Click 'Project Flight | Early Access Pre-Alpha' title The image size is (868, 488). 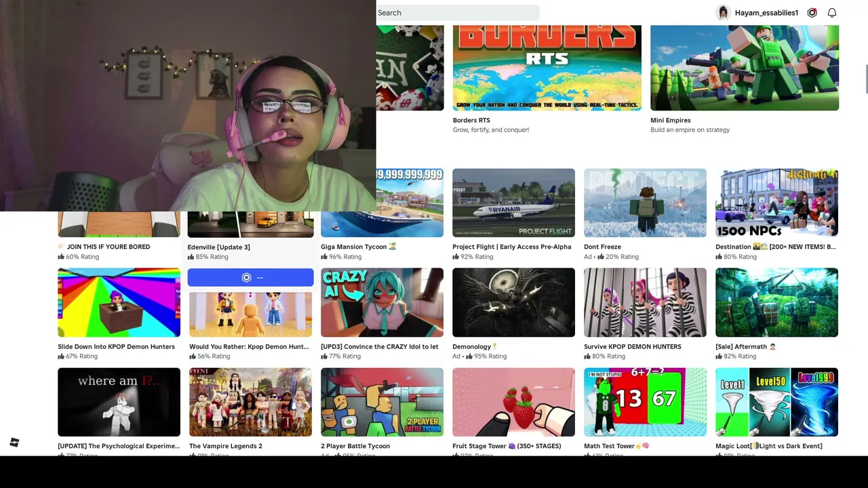[x=512, y=247]
